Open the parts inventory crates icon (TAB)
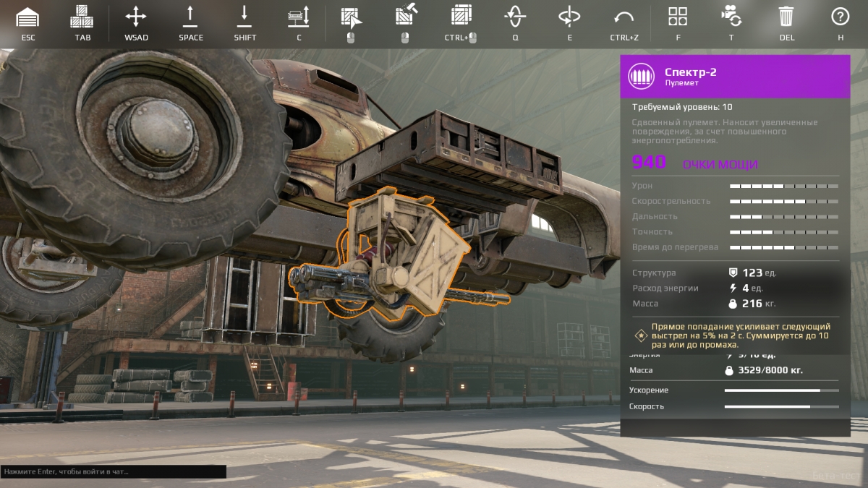868x488 pixels. pos(82,17)
